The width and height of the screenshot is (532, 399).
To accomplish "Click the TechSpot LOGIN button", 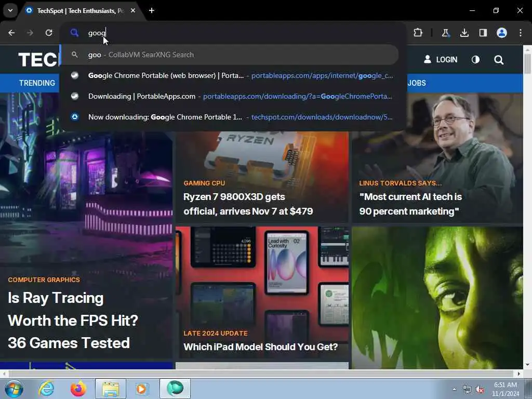I will point(441,60).
